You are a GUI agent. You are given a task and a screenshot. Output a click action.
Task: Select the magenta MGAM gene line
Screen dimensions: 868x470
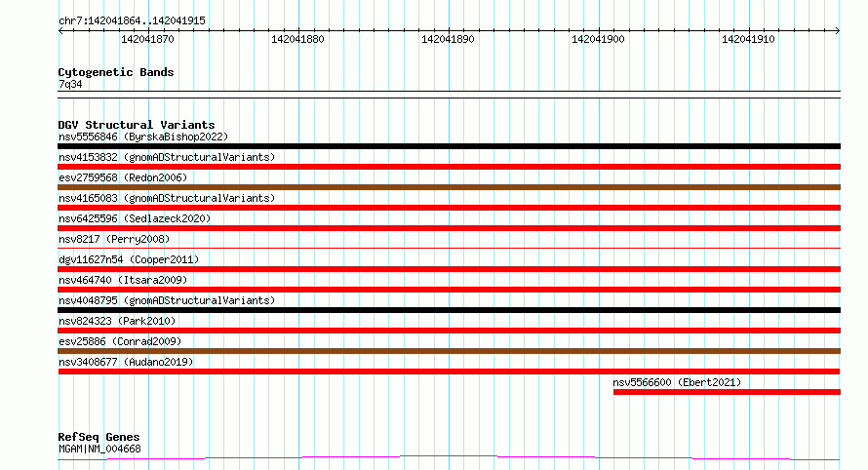click(x=449, y=458)
